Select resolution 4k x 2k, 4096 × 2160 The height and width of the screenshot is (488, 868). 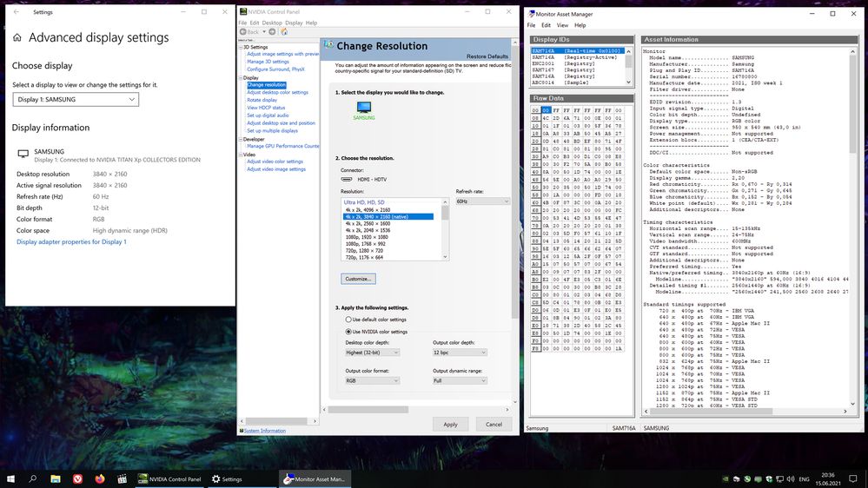368,210
